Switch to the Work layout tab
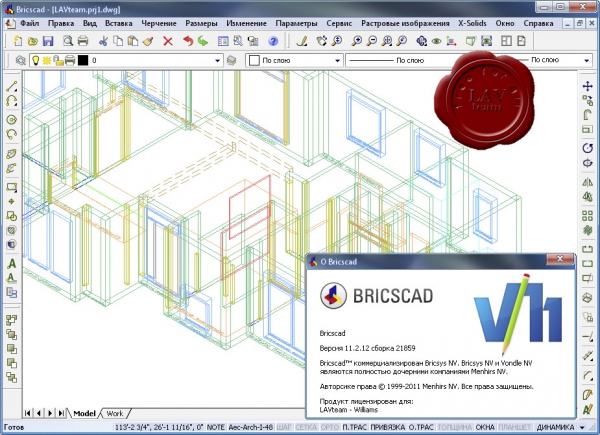 click(x=115, y=413)
